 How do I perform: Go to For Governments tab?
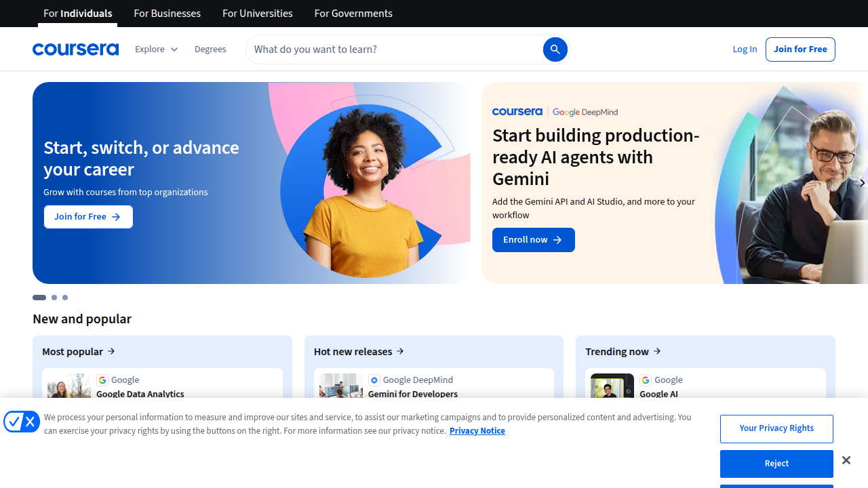[x=353, y=14]
